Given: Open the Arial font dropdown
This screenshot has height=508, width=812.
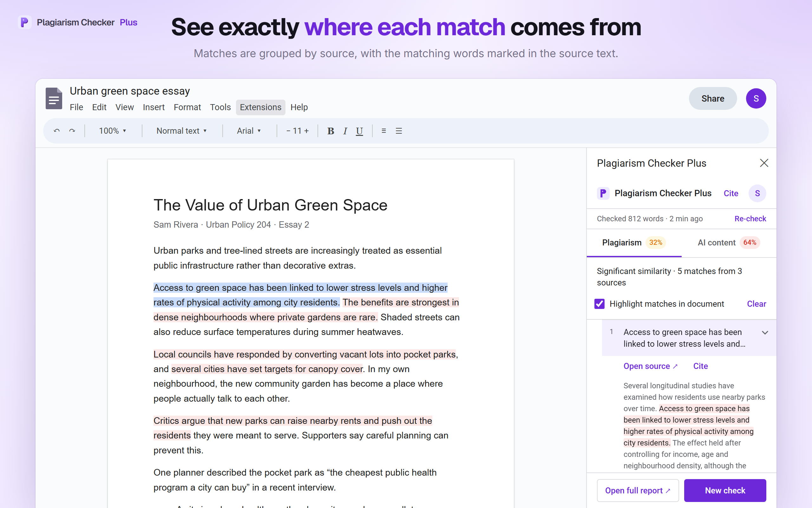Looking at the screenshot, I should (249, 131).
